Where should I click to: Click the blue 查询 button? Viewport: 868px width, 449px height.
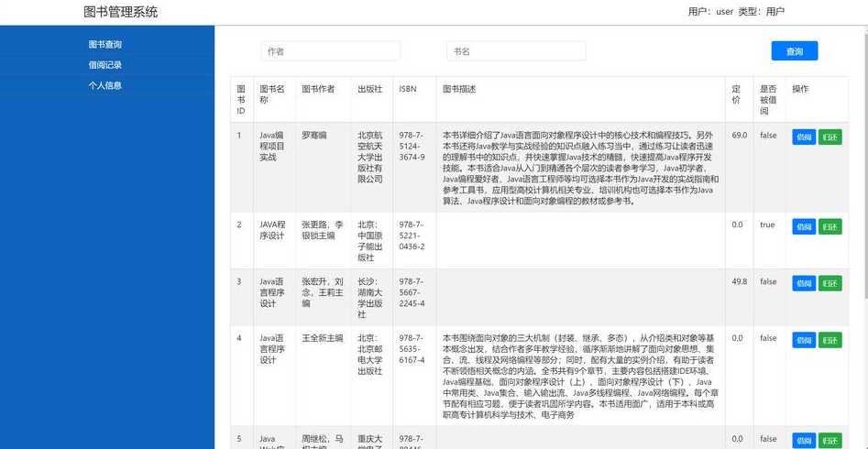click(795, 51)
